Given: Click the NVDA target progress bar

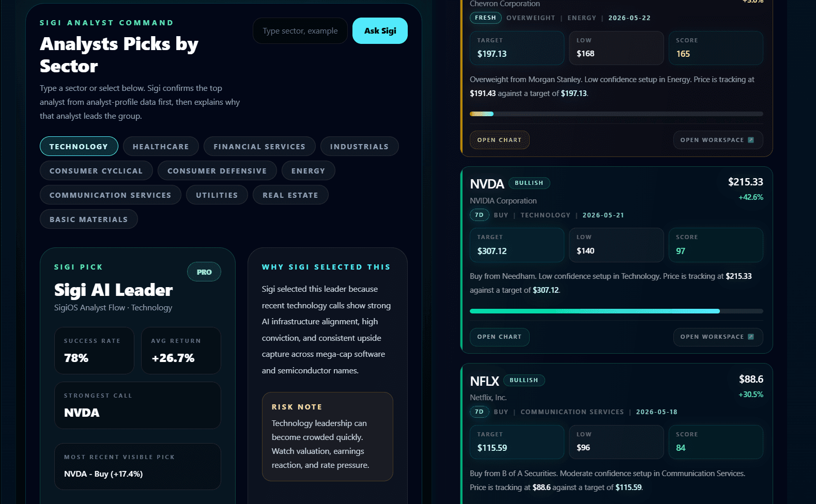Looking at the screenshot, I should tap(616, 311).
